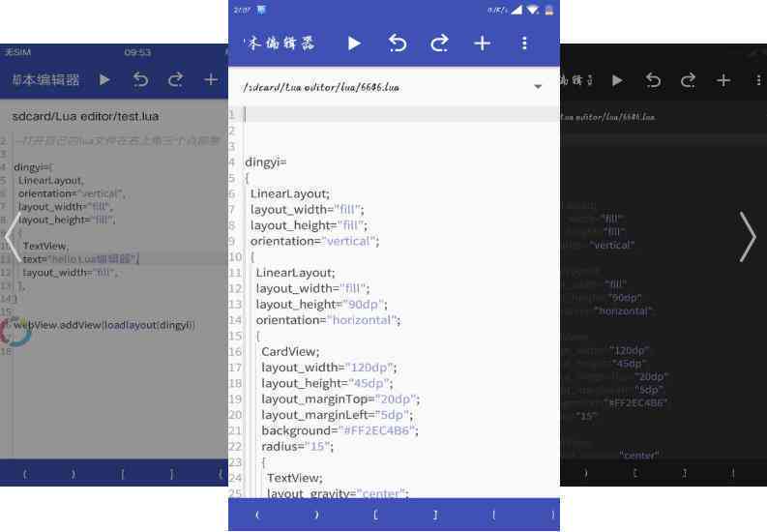Redo in the right dark editor toolbar
The height and width of the screenshot is (532, 767).
pyautogui.click(x=689, y=79)
